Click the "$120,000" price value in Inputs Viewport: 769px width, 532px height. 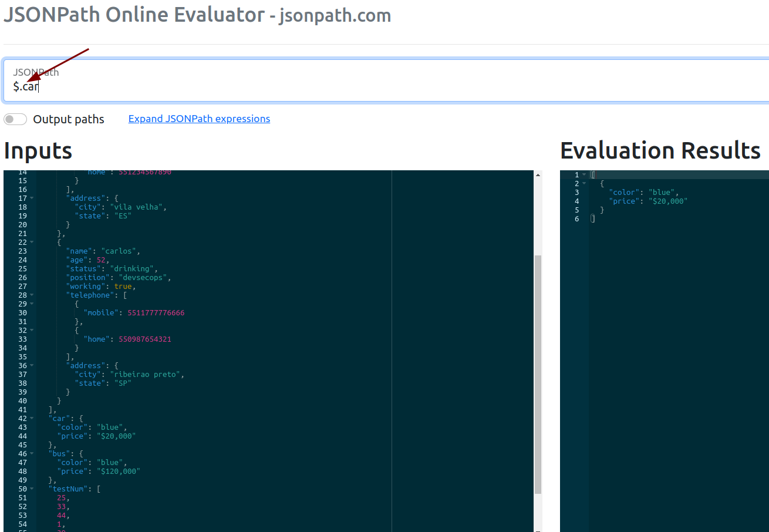pyautogui.click(x=120, y=472)
